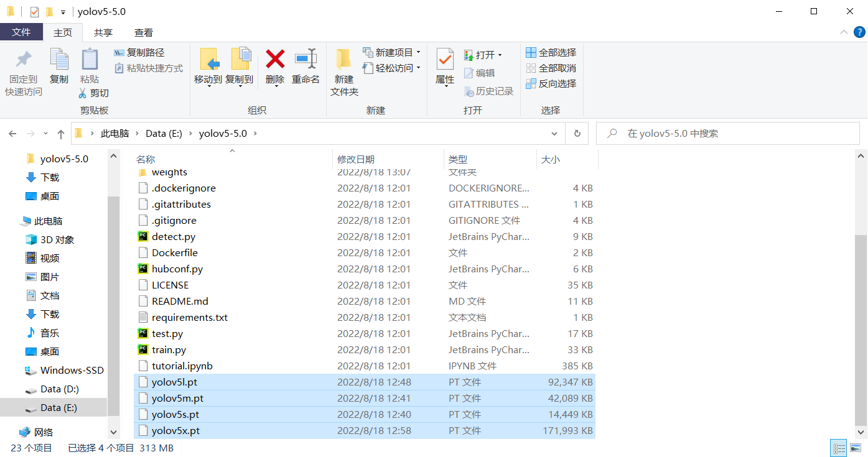
Task: Click Data (E:) in address breadcrumb
Action: pyautogui.click(x=164, y=133)
